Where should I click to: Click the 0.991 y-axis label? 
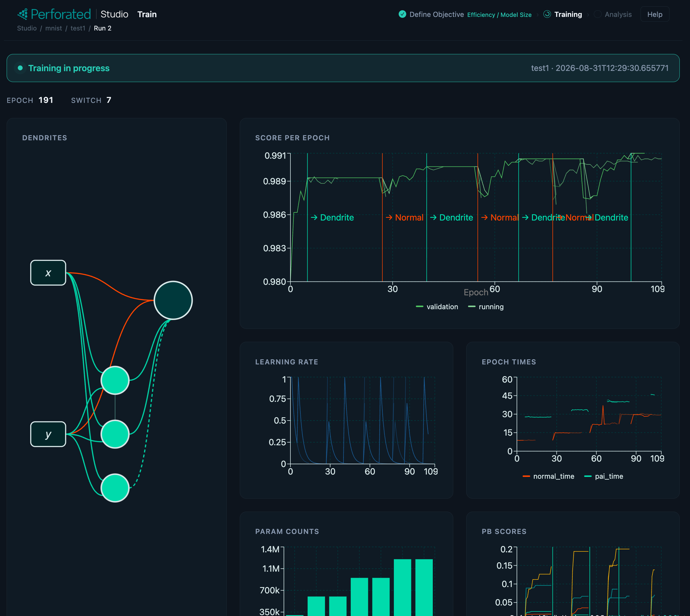[x=275, y=156]
